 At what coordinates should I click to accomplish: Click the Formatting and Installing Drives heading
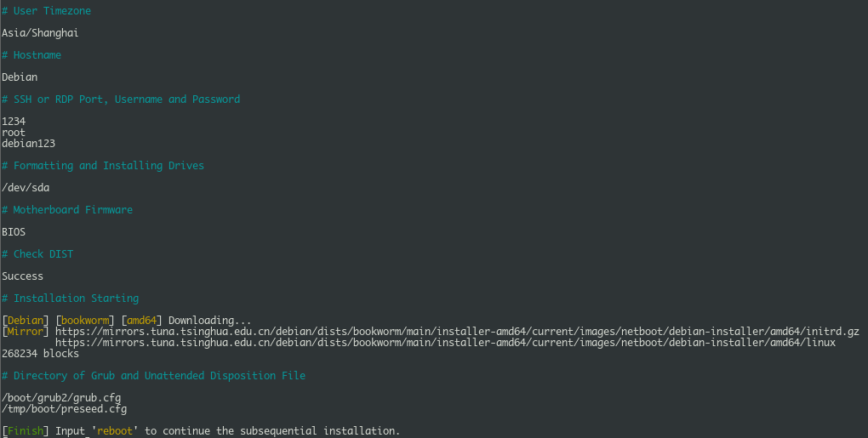click(x=103, y=166)
